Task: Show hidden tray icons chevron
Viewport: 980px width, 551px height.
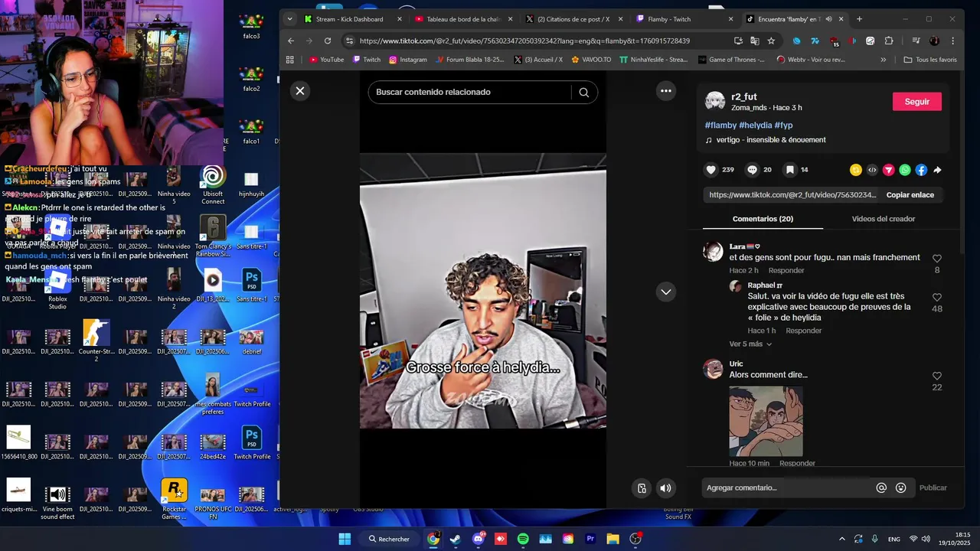Action: coord(842,539)
